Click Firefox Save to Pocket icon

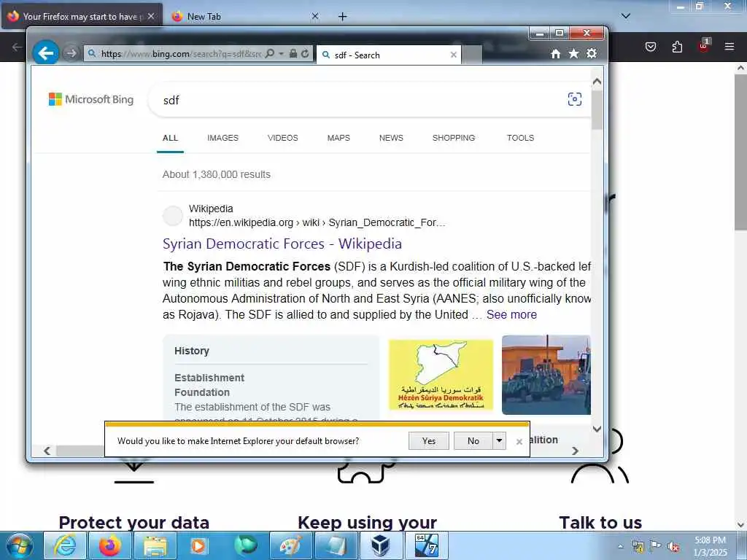[651, 47]
